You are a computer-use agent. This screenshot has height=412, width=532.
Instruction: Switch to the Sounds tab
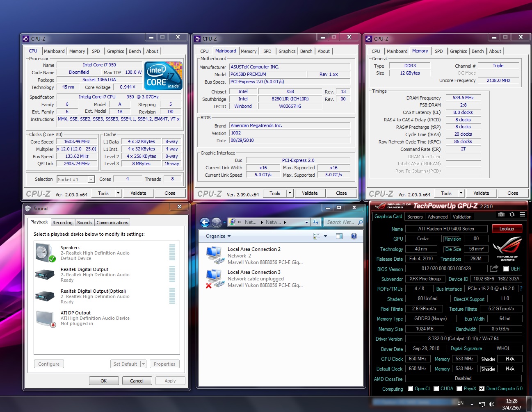84,223
